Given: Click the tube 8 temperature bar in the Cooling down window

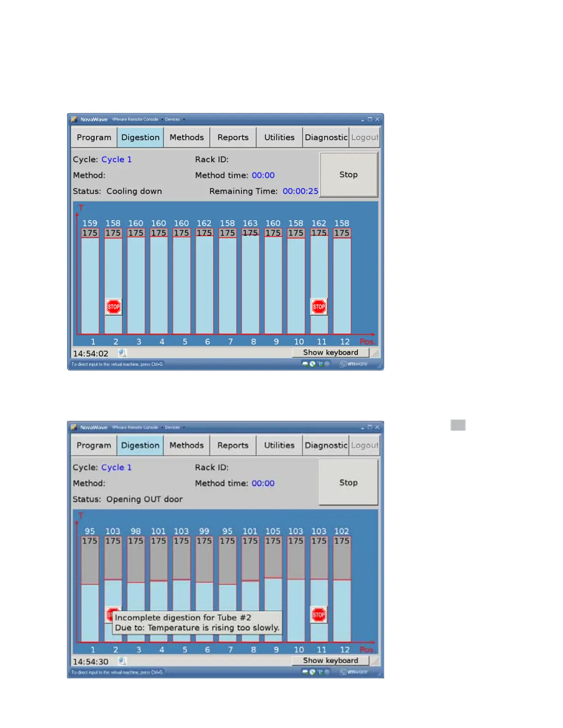Looking at the screenshot, I should coord(250,281).
